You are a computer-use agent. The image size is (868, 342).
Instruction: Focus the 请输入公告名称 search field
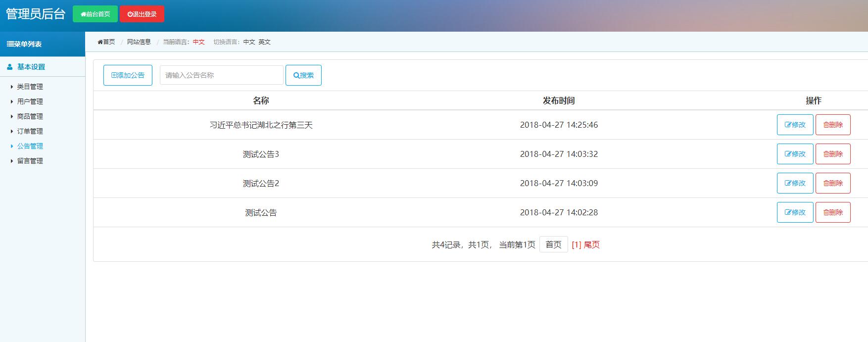coord(221,75)
